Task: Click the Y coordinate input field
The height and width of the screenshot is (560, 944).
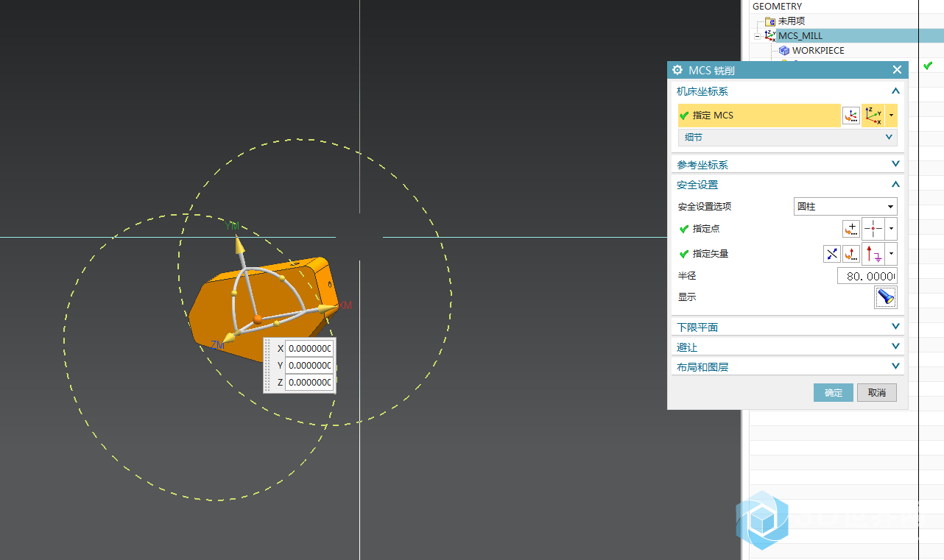Action: click(x=309, y=365)
